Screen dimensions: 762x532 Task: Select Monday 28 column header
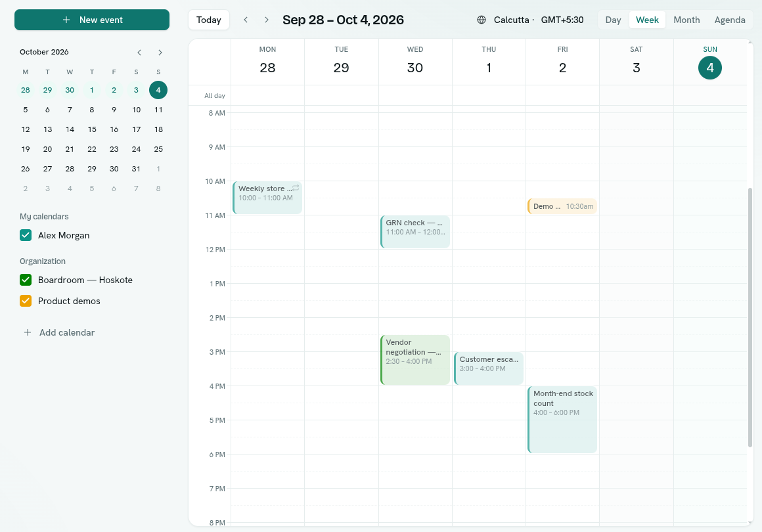[x=268, y=62]
